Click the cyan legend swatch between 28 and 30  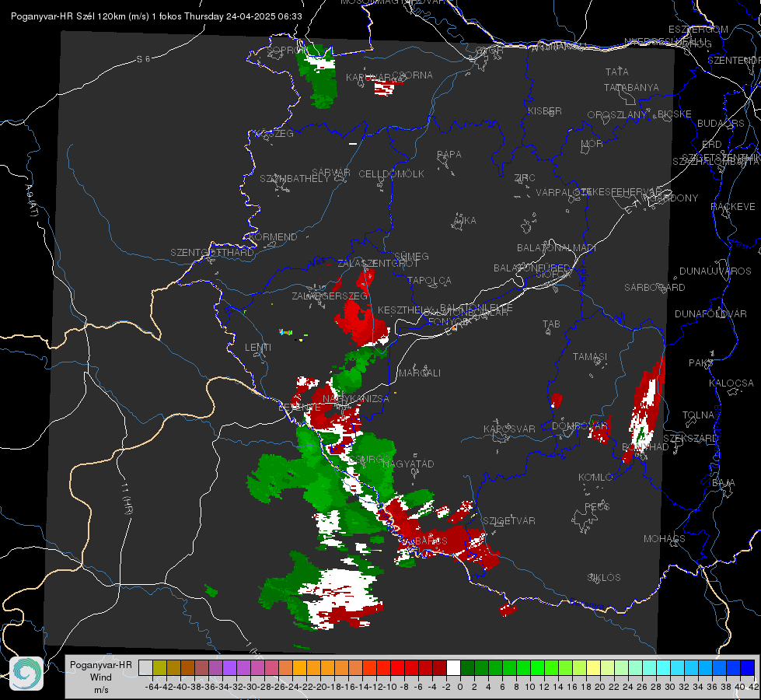(664, 668)
